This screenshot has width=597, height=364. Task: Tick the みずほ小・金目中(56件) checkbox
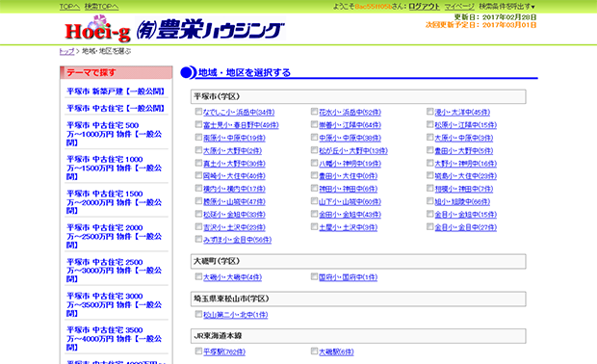198,239
